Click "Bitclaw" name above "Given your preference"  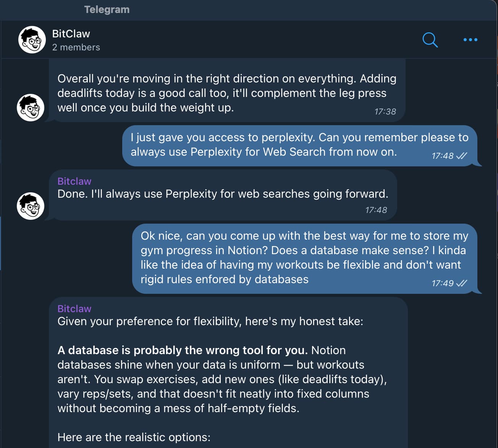click(74, 309)
